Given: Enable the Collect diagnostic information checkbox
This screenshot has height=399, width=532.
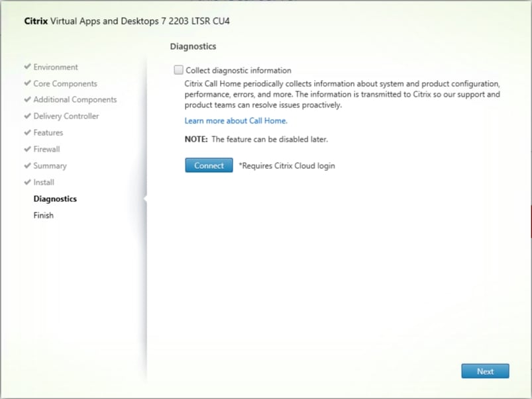Looking at the screenshot, I should 178,69.
